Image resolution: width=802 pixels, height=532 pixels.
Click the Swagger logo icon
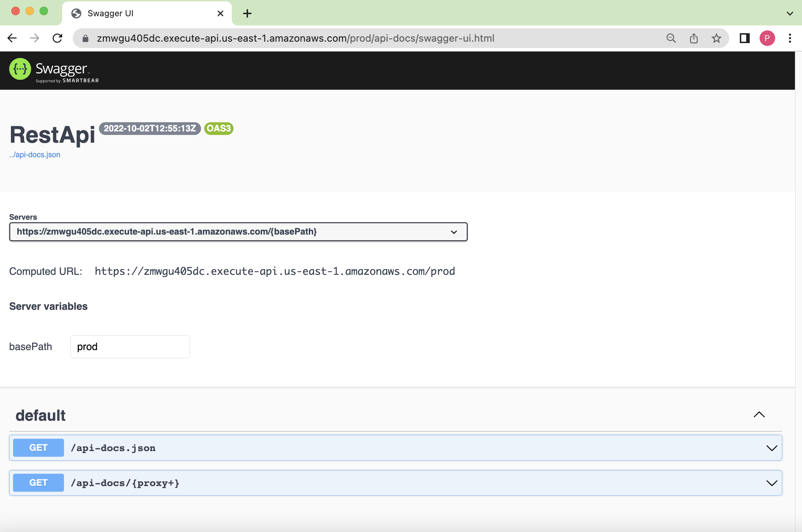[x=20, y=69]
